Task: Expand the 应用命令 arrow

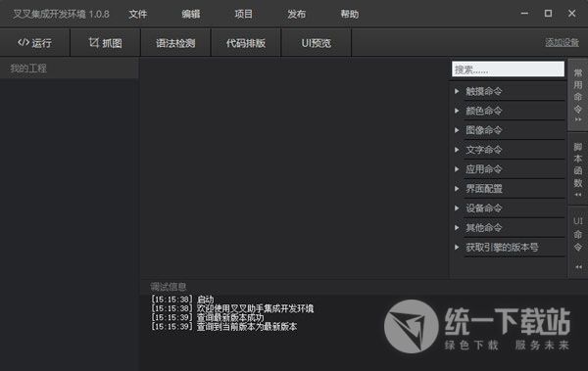Action: [x=457, y=169]
